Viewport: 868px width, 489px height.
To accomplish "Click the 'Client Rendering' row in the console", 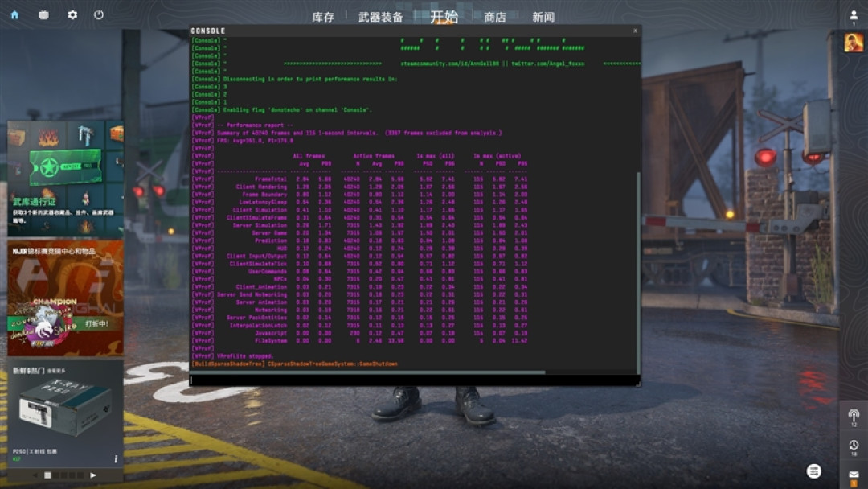I will [360, 187].
